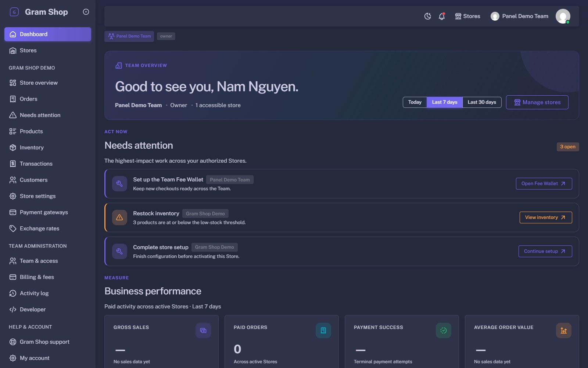The width and height of the screenshot is (588, 368).
Task: Click the Billing & fees card icon
Action: pos(13,277)
